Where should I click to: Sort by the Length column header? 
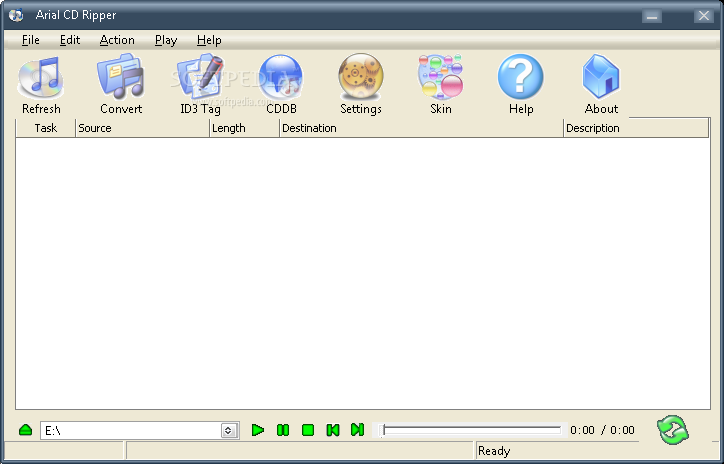[x=245, y=128]
